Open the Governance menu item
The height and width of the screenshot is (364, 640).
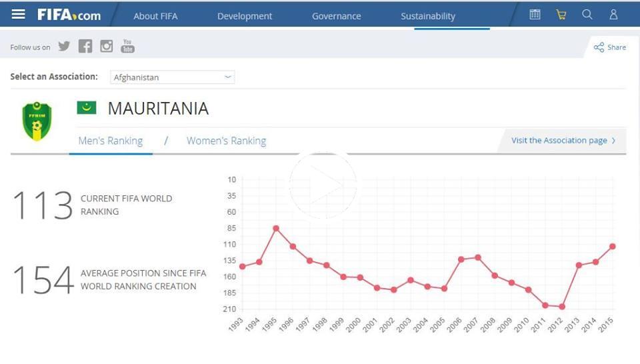pos(336,16)
